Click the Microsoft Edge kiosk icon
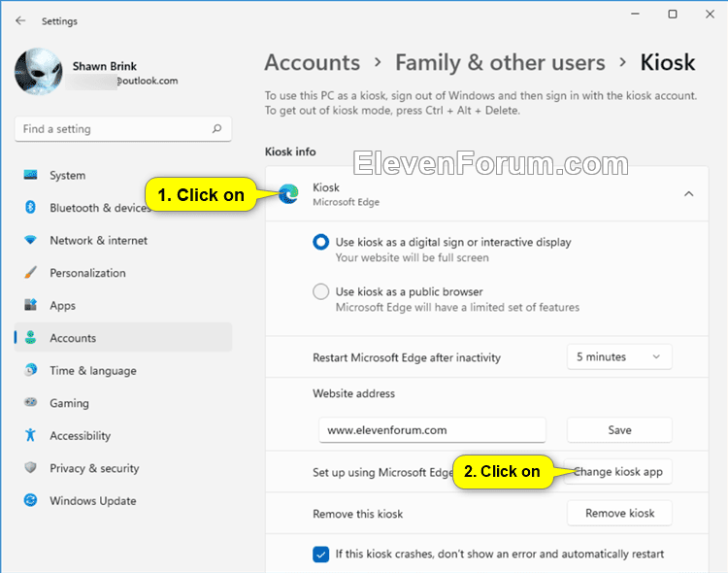This screenshot has width=728, height=573. tap(288, 194)
